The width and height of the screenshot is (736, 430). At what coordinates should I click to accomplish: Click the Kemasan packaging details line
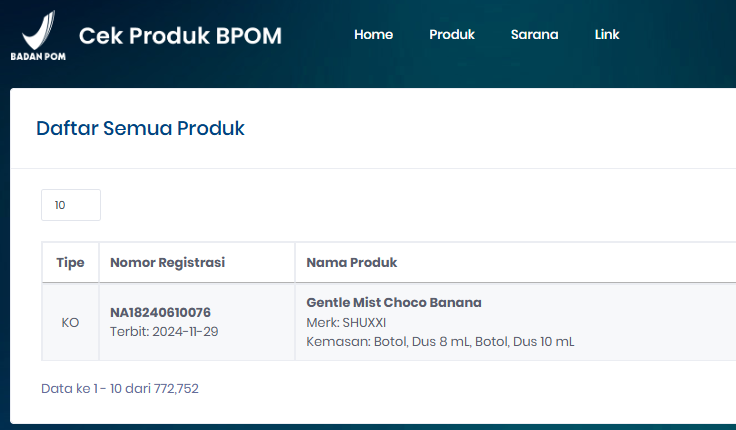tap(440, 342)
